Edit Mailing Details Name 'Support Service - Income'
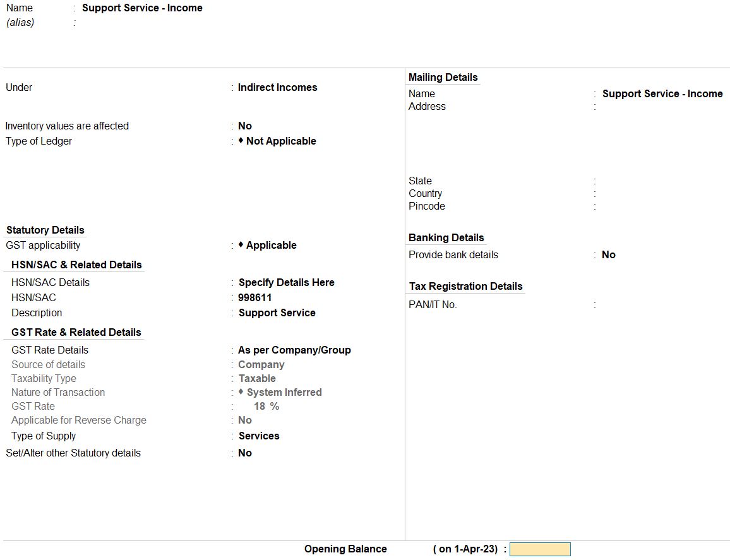Viewport: 730px width, 560px height. (662, 93)
